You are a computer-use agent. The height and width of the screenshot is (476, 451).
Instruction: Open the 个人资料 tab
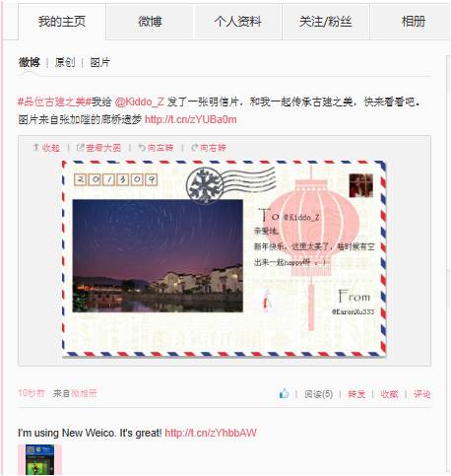(237, 22)
